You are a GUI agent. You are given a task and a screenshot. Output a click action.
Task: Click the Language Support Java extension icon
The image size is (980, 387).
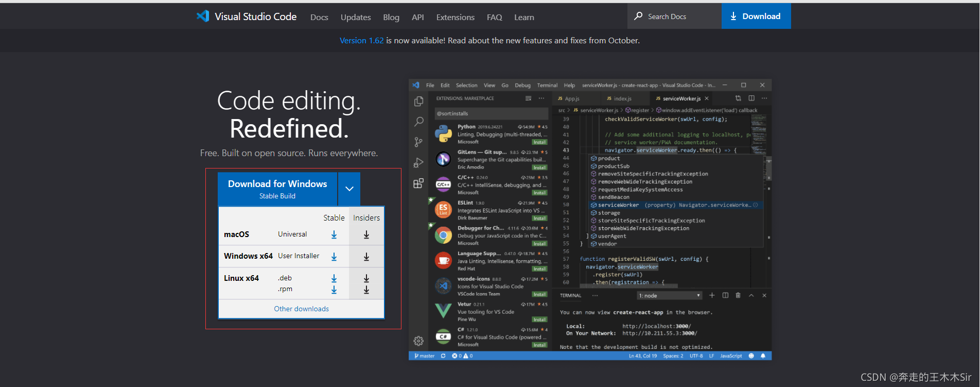(443, 261)
